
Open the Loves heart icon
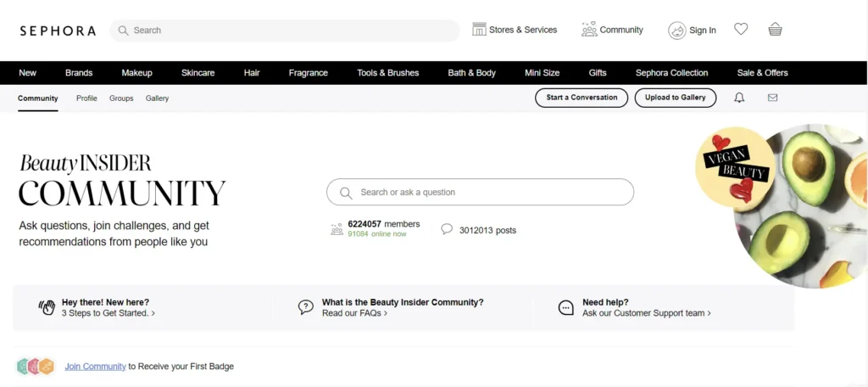(x=741, y=29)
